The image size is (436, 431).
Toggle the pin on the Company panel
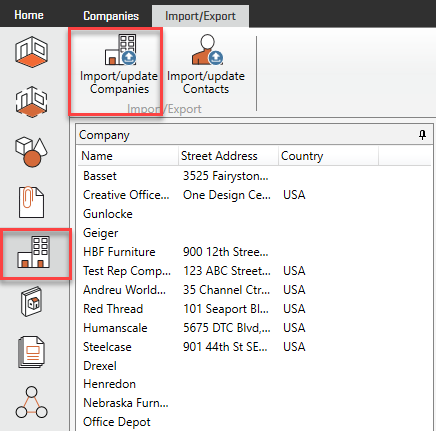click(x=422, y=135)
